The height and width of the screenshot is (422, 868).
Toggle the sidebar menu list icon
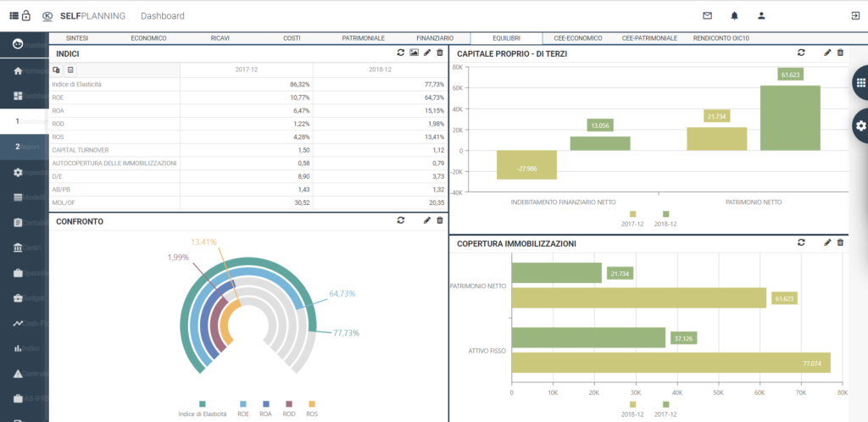point(14,15)
